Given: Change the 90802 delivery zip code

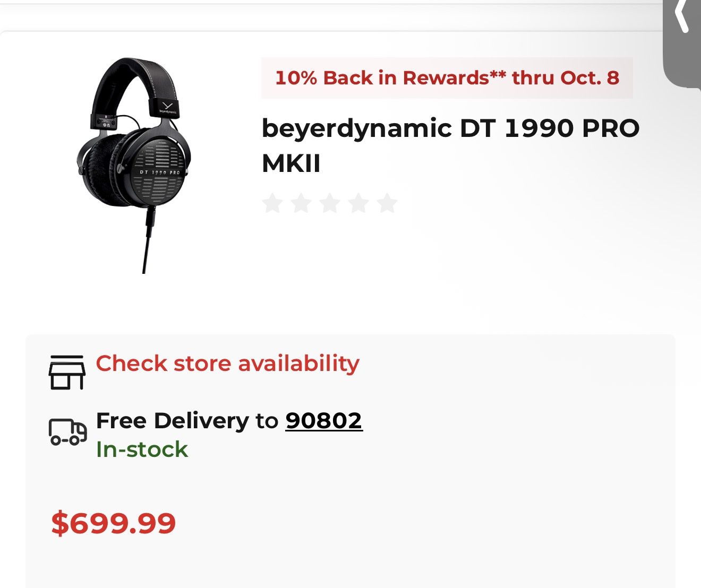Looking at the screenshot, I should (324, 421).
